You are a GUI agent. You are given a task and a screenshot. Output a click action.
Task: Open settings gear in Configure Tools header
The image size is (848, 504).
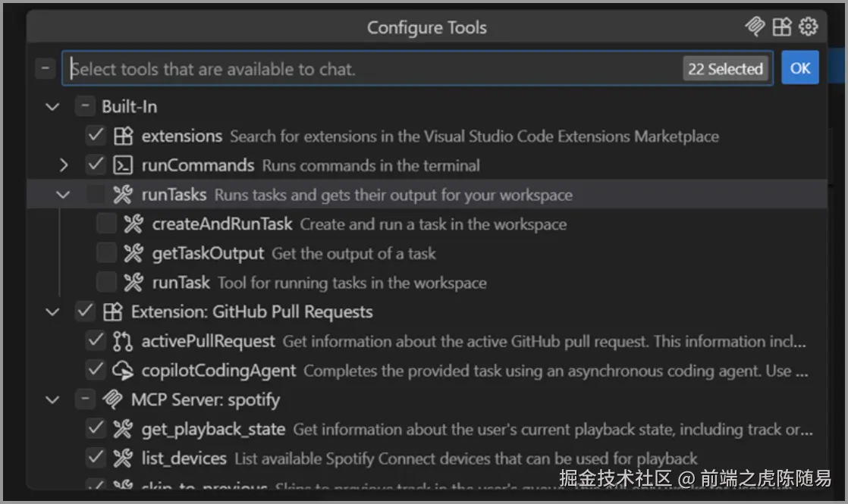pyautogui.click(x=808, y=26)
